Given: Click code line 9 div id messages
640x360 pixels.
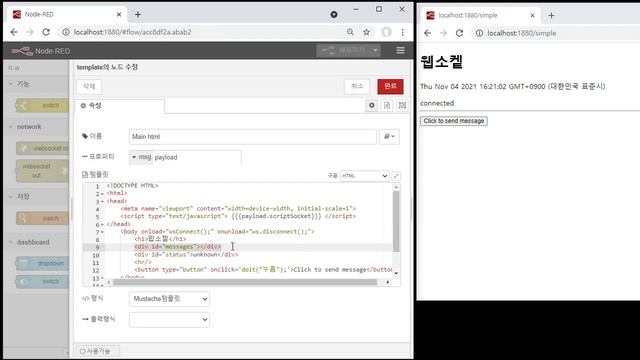Looking at the screenshot, I should point(178,247).
